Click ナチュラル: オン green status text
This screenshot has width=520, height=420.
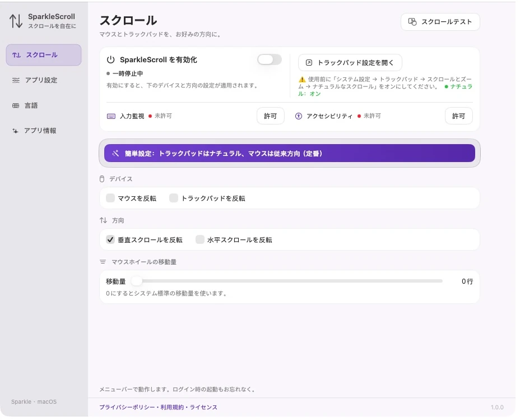click(x=385, y=90)
